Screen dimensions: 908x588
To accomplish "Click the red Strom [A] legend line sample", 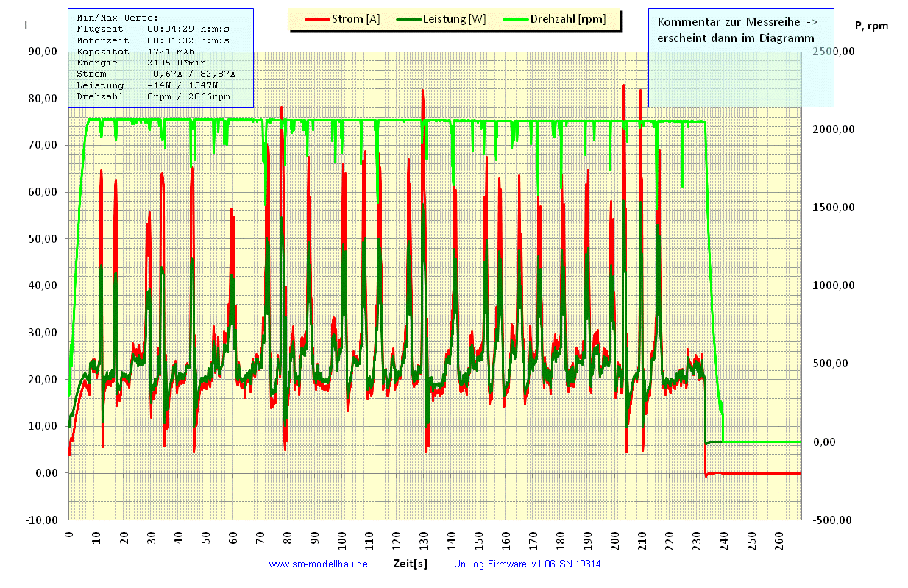I will (319, 20).
